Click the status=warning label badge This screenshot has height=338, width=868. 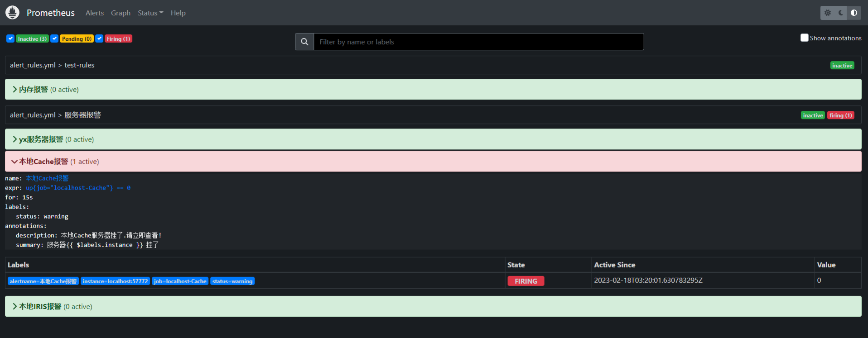(232, 281)
